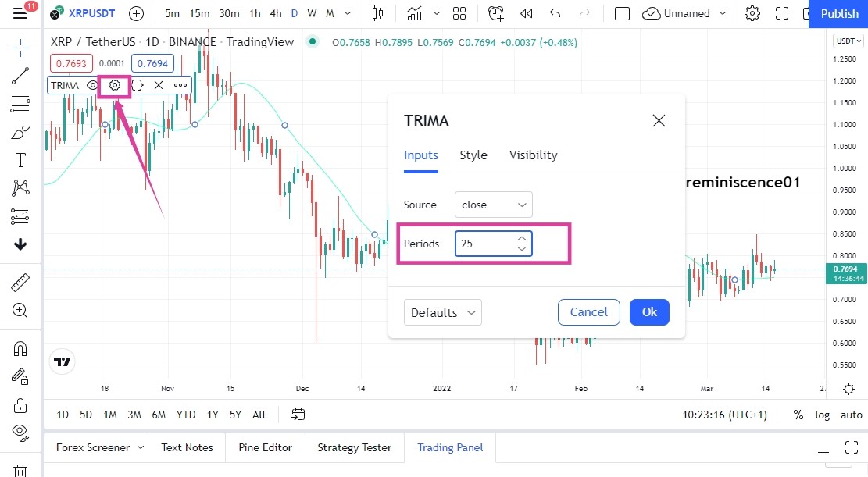Open the indicators chart icon in toolbar
Viewport: 868px width, 477px height.
tap(414, 13)
